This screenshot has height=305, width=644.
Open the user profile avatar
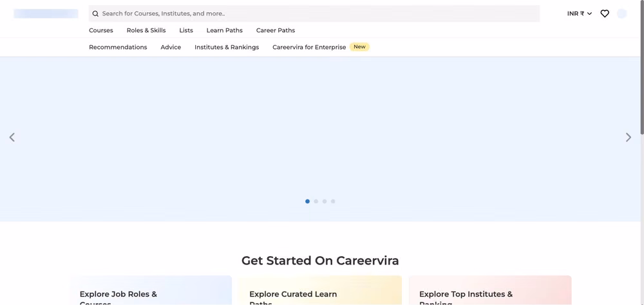tap(622, 14)
